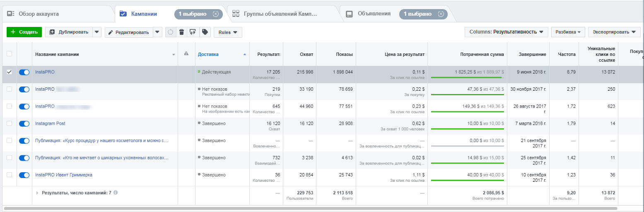Toggle the «Кто не мечтает о шикарных» campaign switch

(24, 158)
